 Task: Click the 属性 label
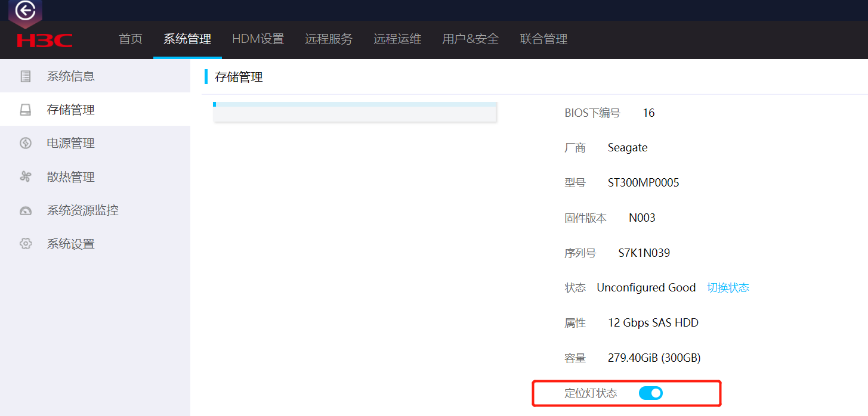(575, 323)
